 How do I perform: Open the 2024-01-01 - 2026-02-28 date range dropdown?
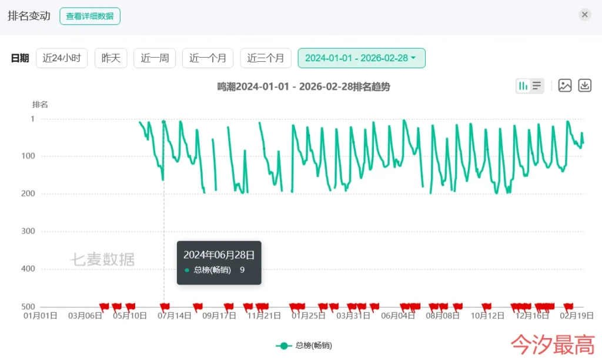tap(361, 58)
